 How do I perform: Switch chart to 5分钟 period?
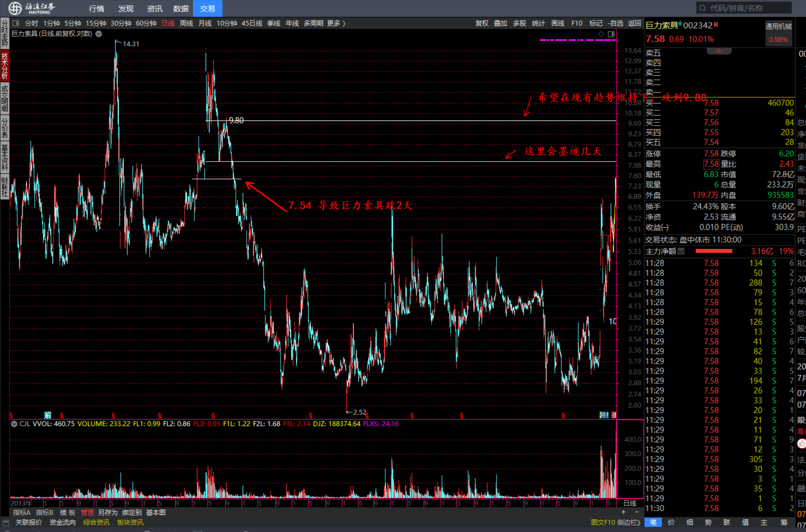click(x=73, y=23)
